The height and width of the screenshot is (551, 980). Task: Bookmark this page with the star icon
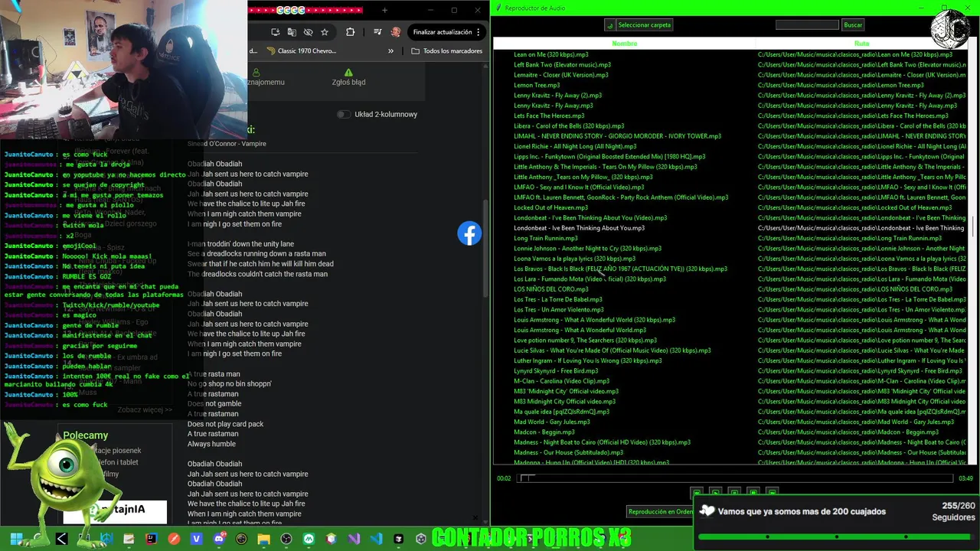tap(325, 32)
